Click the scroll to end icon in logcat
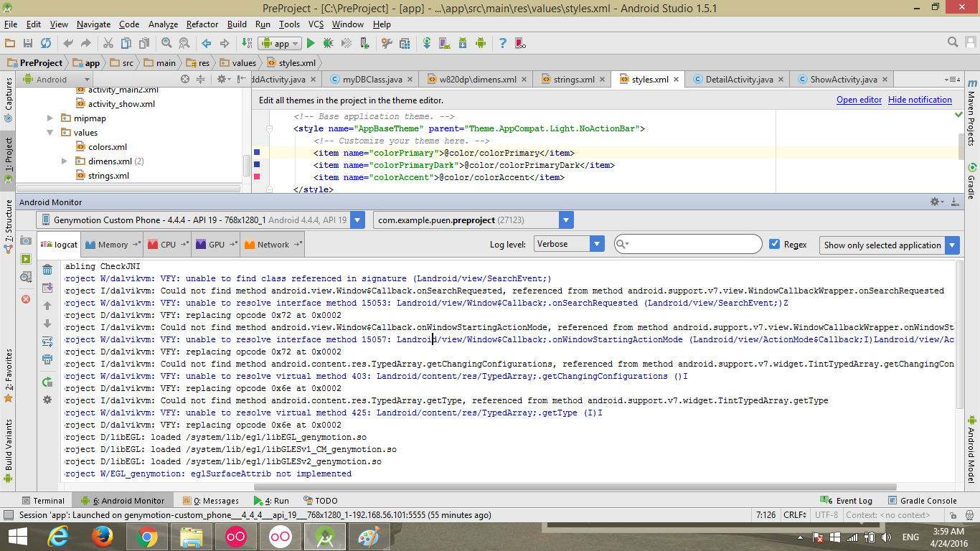This screenshot has height=551, width=980. (x=47, y=288)
